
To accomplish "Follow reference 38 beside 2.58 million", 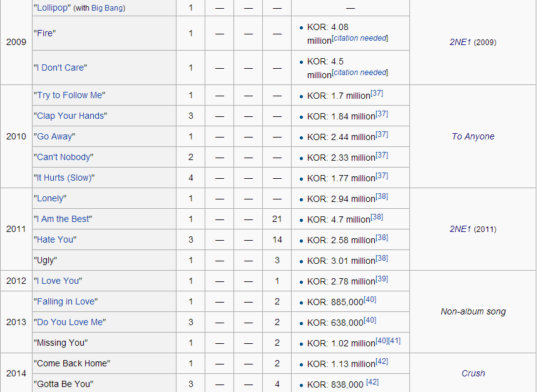I will pos(382,238).
